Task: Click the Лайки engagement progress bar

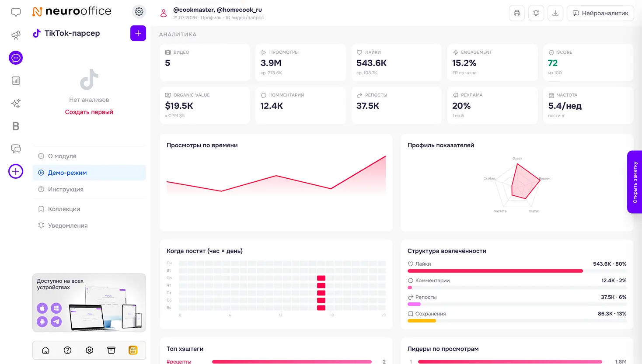Action: 517,271
